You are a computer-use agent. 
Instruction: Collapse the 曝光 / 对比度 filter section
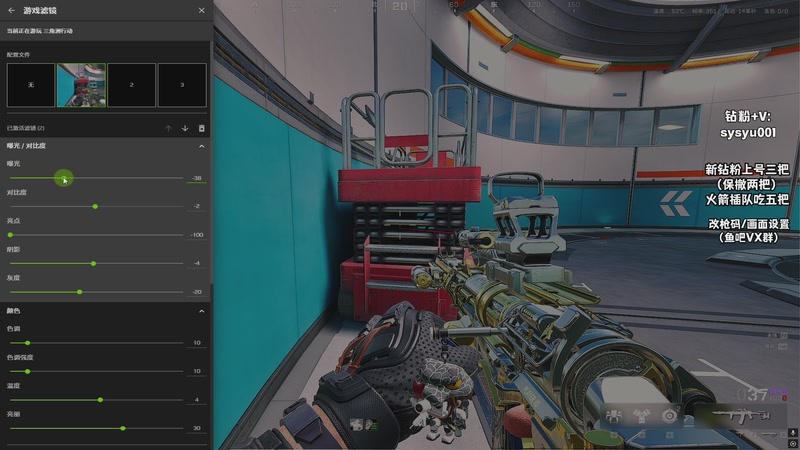pos(202,146)
